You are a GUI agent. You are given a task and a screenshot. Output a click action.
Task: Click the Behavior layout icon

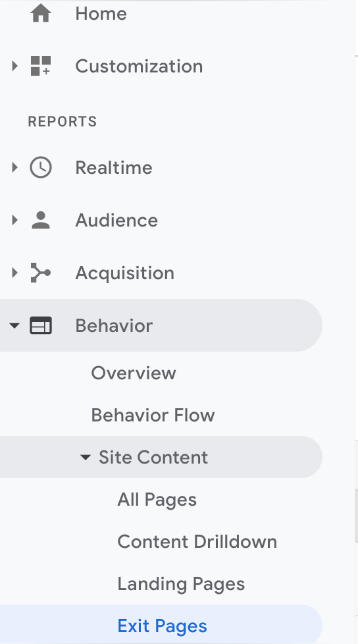tap(41, 325)
